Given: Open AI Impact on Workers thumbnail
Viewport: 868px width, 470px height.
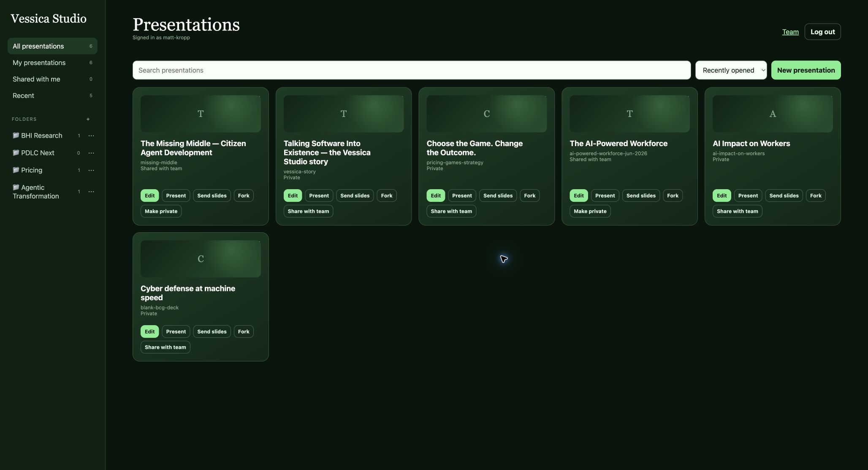Looking at the screenshot, I should (773, 114).
